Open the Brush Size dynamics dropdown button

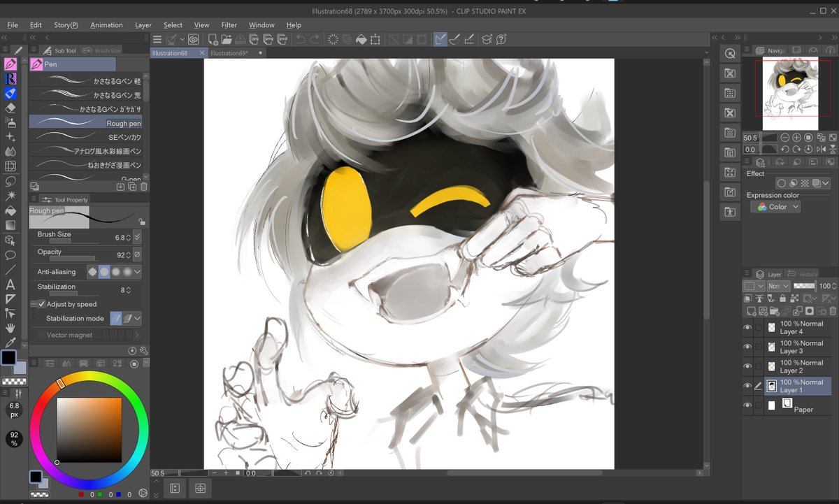point(137,238)
